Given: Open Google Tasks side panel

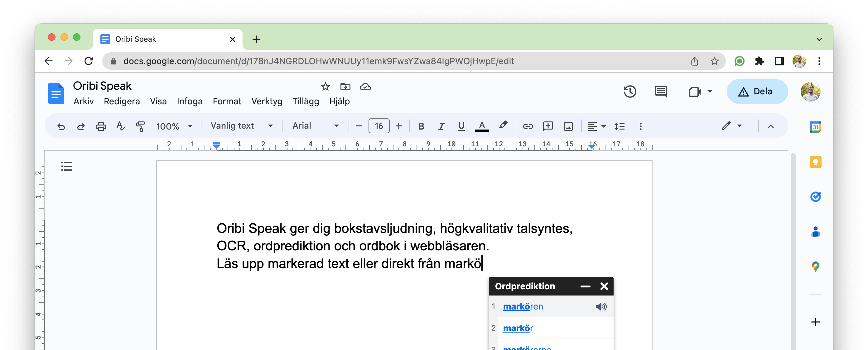Looking at the screenshot, I should click(x=815, y=197).
